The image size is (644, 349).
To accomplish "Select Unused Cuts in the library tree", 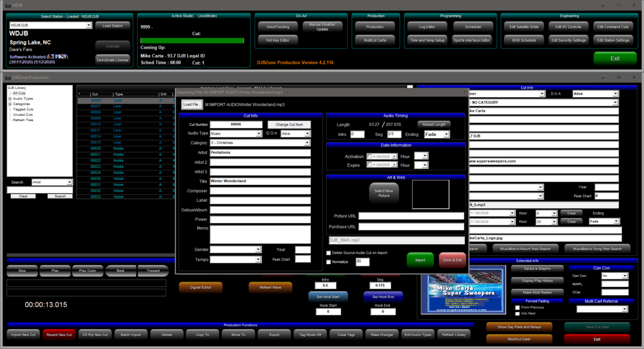I will pyautogui.click(x=23, y=115).
